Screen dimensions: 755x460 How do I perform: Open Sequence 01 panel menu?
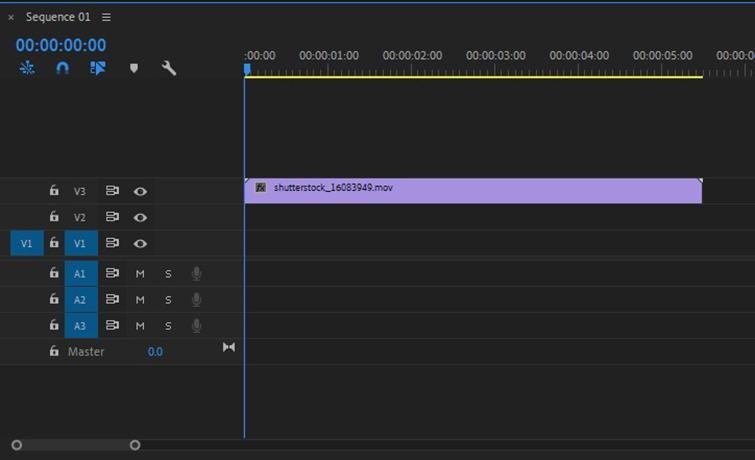106,17
